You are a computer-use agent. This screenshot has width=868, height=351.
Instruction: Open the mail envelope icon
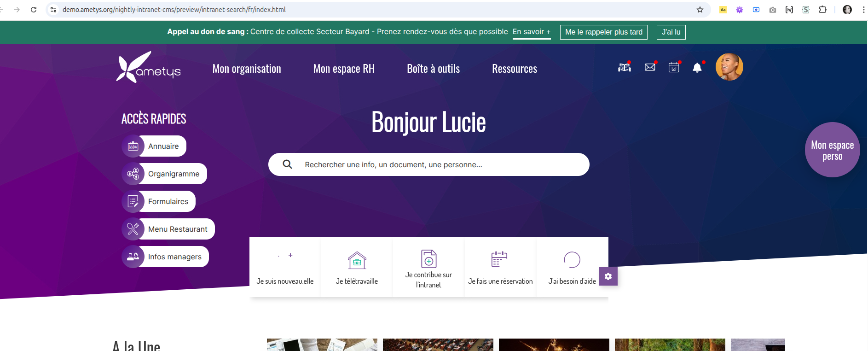tap(650, 68)
